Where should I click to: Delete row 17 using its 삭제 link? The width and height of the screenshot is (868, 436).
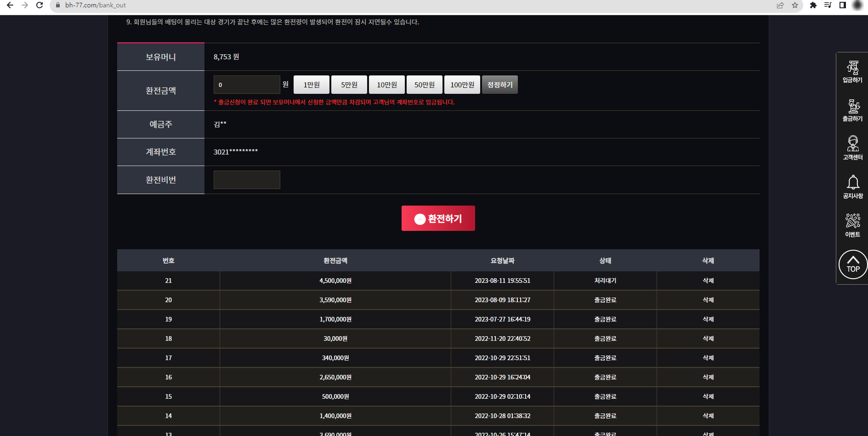(708, 358)
